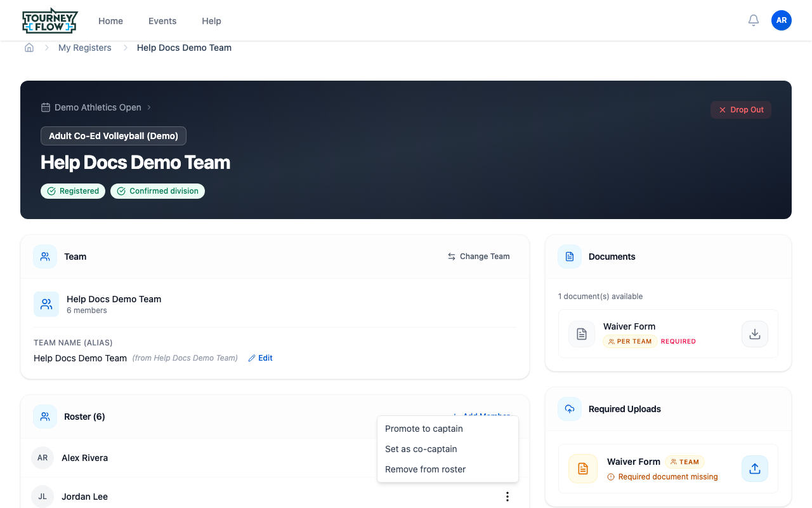This screenshot has width=812, height=508.
Task: Click the red REQUIRED label
Action: [x=678, y=342]
